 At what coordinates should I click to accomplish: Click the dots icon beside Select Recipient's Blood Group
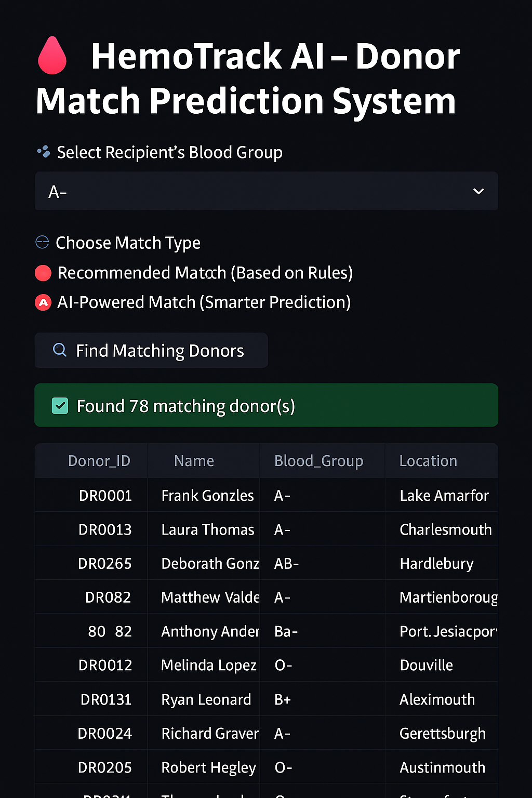point(44,152)
